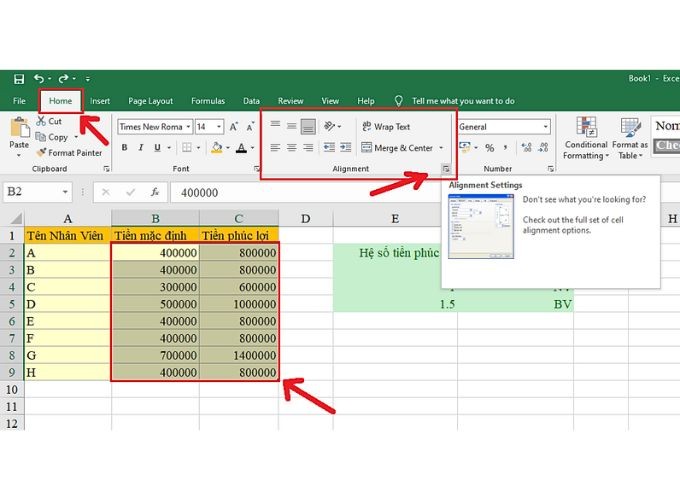Toggle Italic formatting

click(x=141, y=147)
